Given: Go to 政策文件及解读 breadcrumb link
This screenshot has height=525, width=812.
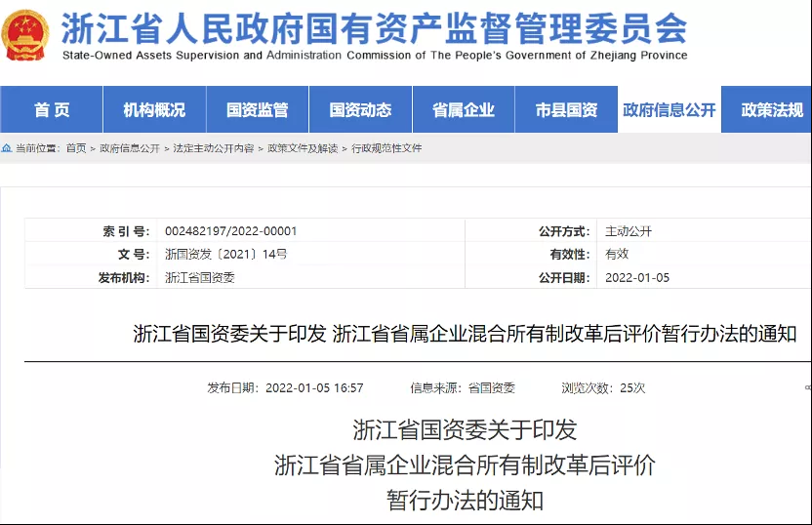Looking at the screenshot, I should coord(303,148).
